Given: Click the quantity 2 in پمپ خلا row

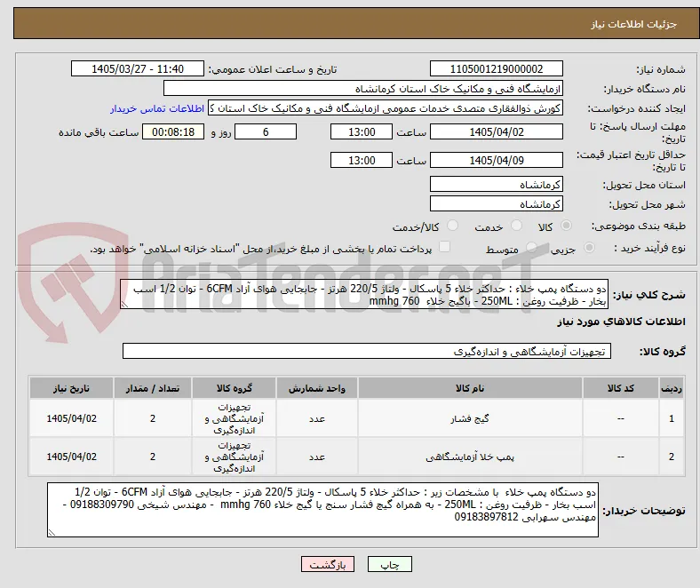Looking at the screenshot, I should click(153, 457).
